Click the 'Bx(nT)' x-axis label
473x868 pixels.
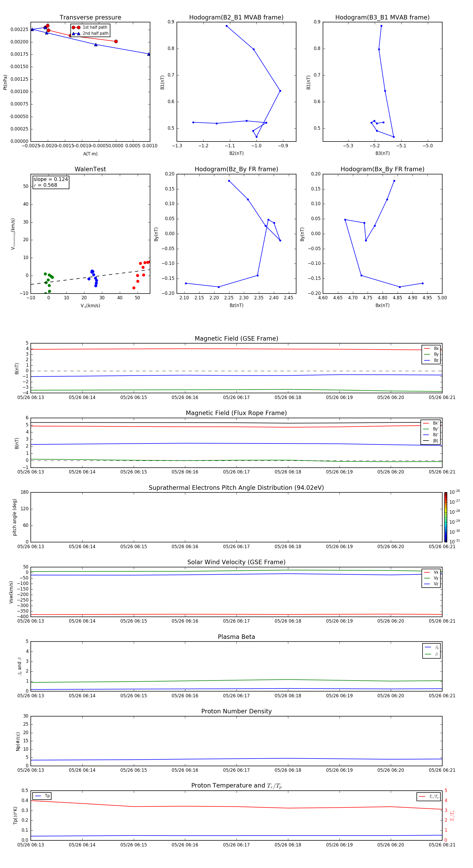coord(382,305)
